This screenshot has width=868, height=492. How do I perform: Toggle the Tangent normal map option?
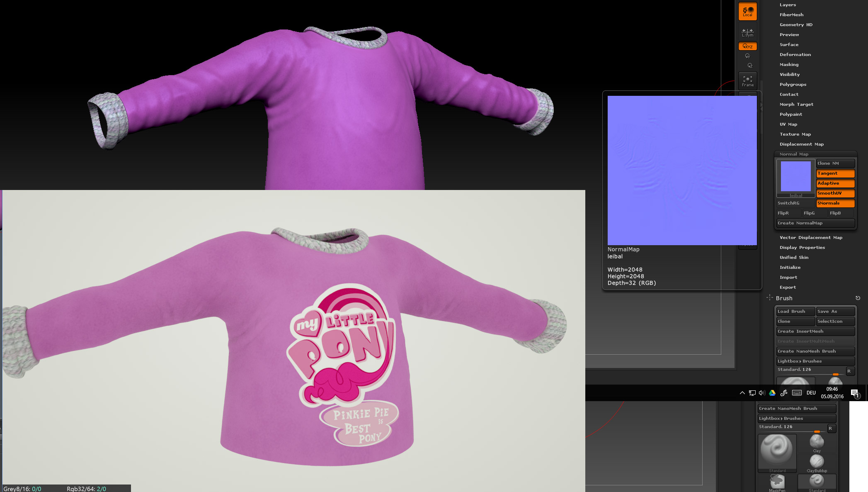point(835,173)
